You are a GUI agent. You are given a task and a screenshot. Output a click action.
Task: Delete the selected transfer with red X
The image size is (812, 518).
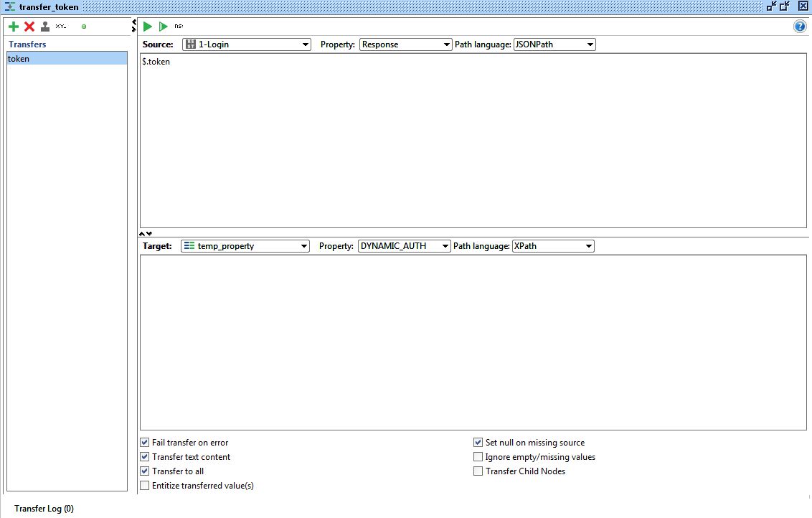[x=29, y=27]
